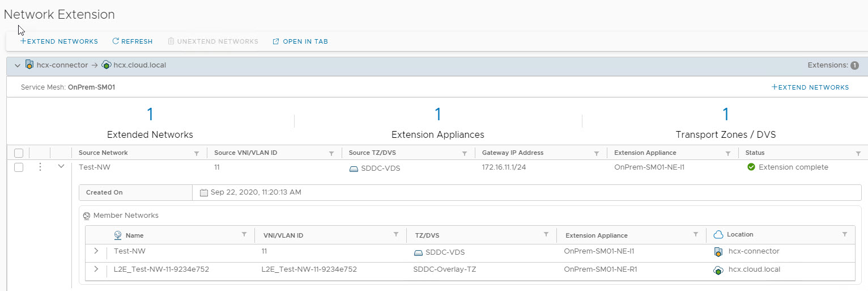Click Extend Networks button beside Service Mesh
Screen dimensions: 868x291
click(810, 87)
